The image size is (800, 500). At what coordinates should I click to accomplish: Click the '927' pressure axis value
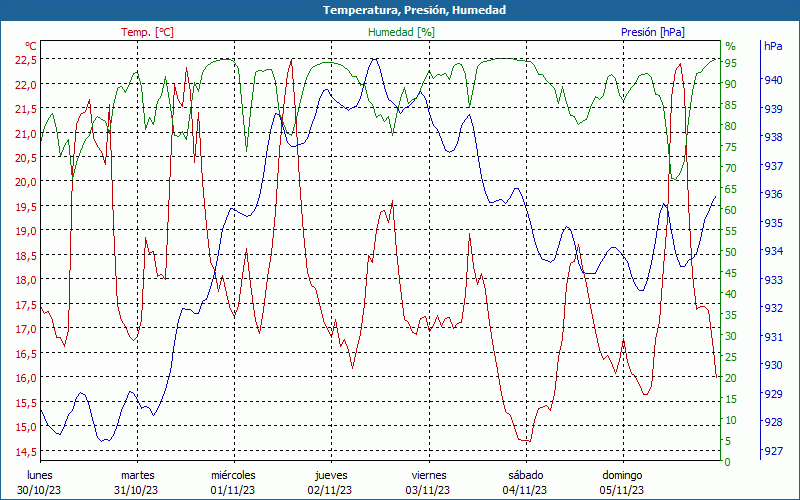tap(773, 451)
